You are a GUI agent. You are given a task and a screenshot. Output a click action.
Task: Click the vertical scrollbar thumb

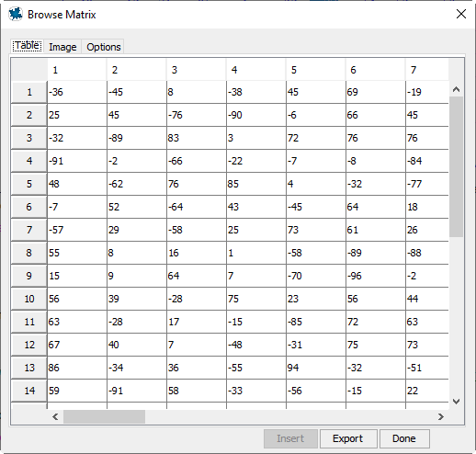point(456,166)
